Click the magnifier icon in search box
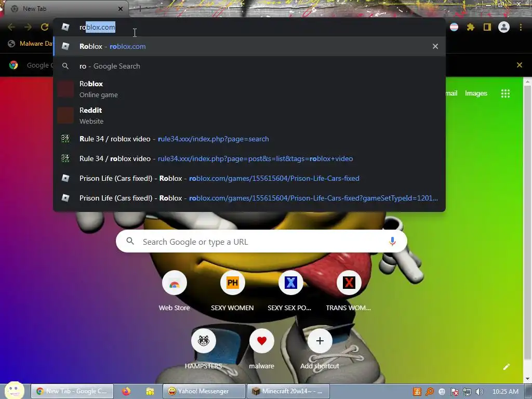532x399 pixels. 130,241
